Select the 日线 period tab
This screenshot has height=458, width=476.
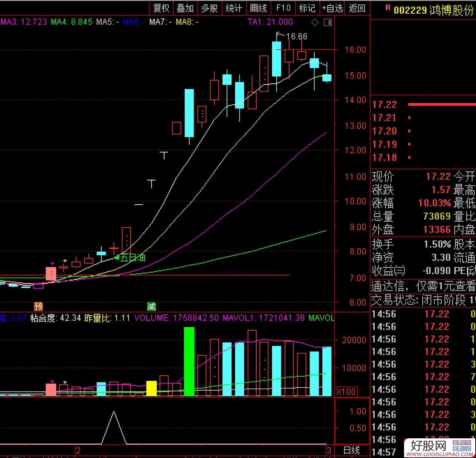pos(351,450)
